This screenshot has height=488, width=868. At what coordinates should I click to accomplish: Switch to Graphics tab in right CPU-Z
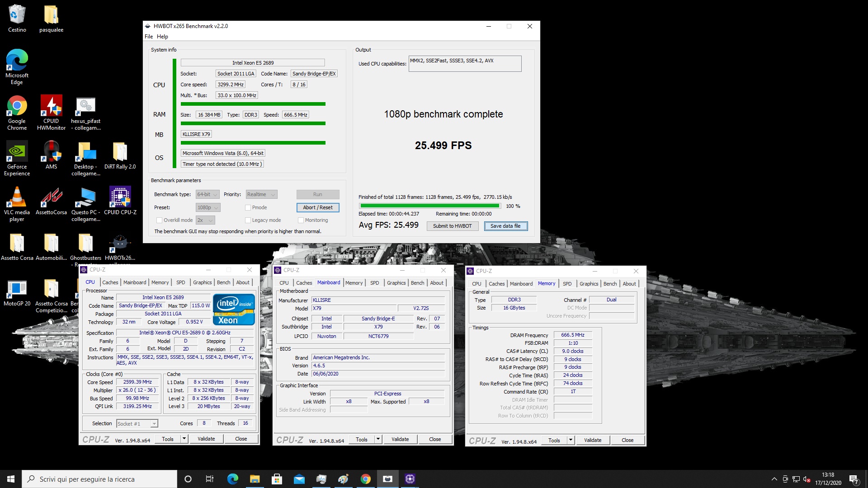589,284
